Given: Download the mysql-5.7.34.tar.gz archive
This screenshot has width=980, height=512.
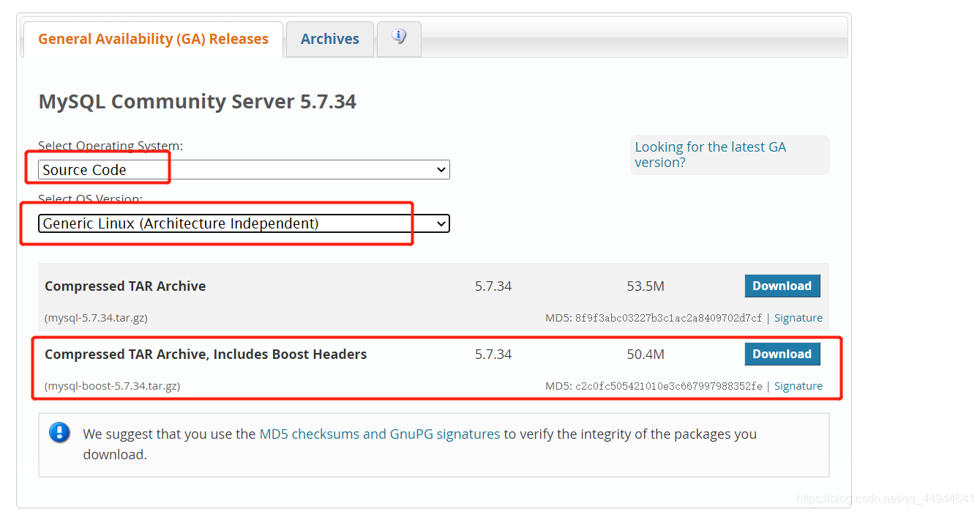Looking at the screenshot, I should coord(782,286).
